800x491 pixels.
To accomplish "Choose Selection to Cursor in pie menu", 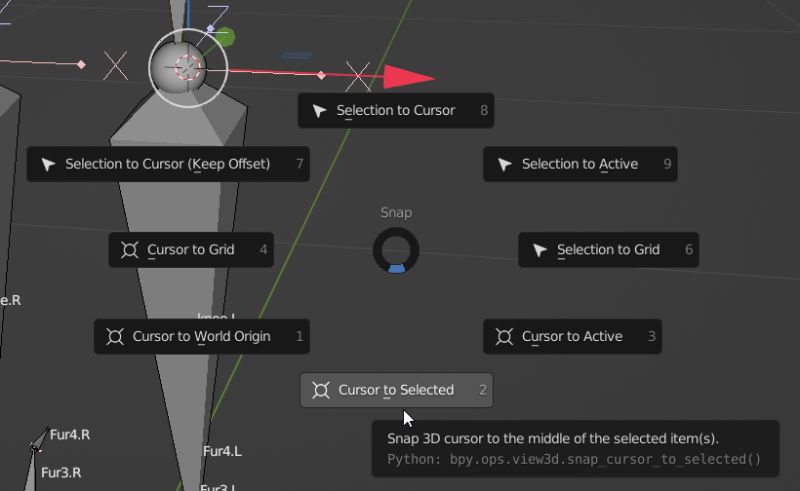I will (395, 110).
